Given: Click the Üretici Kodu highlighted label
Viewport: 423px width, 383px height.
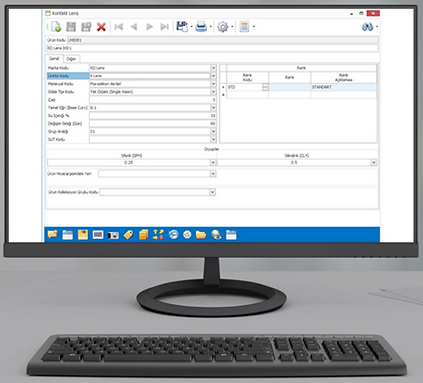Looking at the screenshot, I should 68,76.
